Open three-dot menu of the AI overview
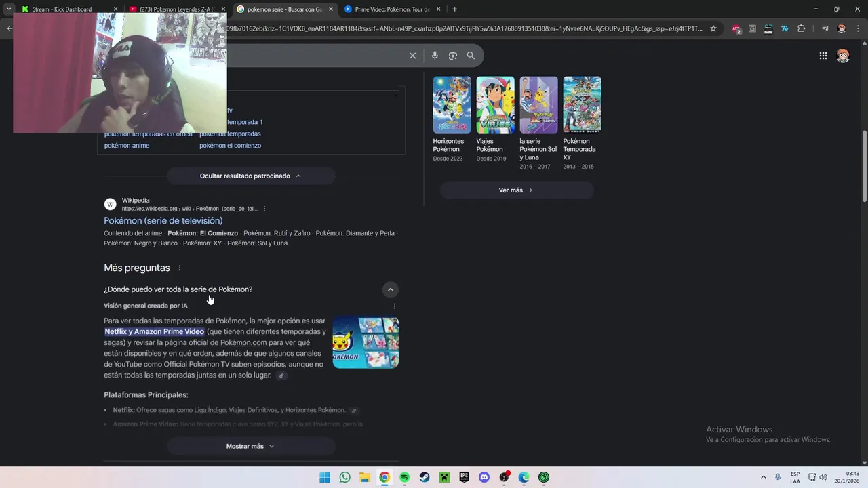This screenshot has height=488, width=868. [395, 306]
